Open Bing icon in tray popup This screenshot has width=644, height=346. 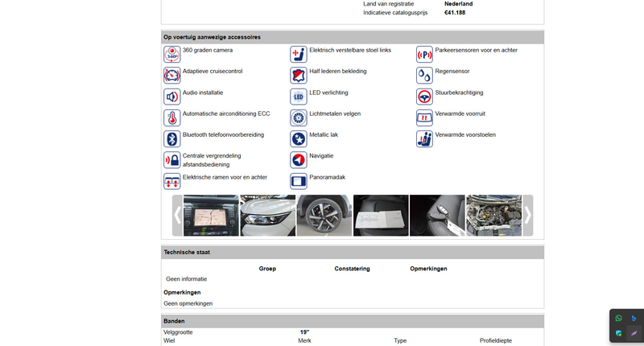(634, 318)
